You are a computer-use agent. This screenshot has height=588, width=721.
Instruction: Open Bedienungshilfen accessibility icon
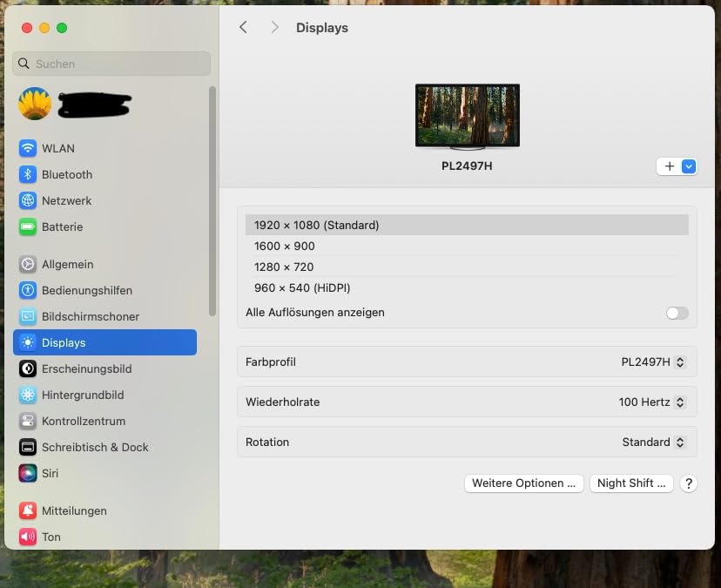28,290
